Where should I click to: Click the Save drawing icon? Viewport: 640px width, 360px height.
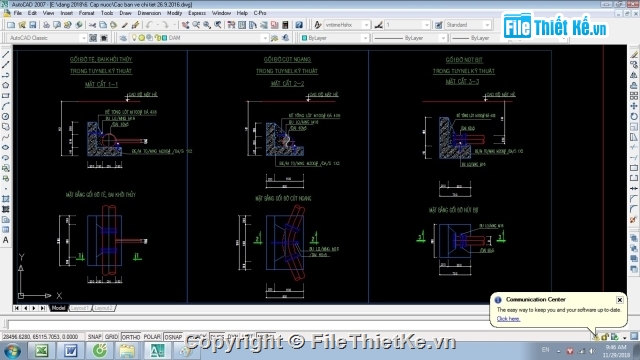[x=33, y=25]
